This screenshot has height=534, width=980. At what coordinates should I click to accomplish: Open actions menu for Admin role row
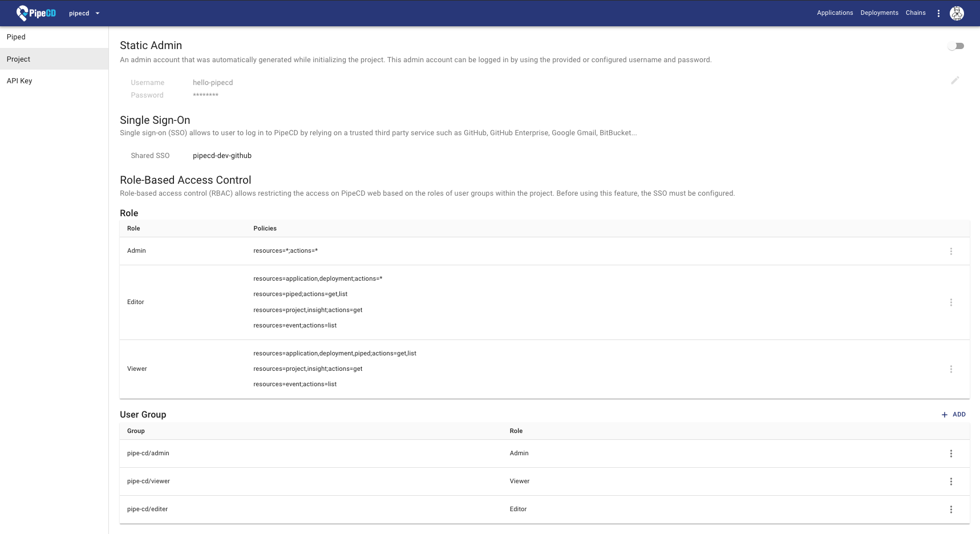951,251
